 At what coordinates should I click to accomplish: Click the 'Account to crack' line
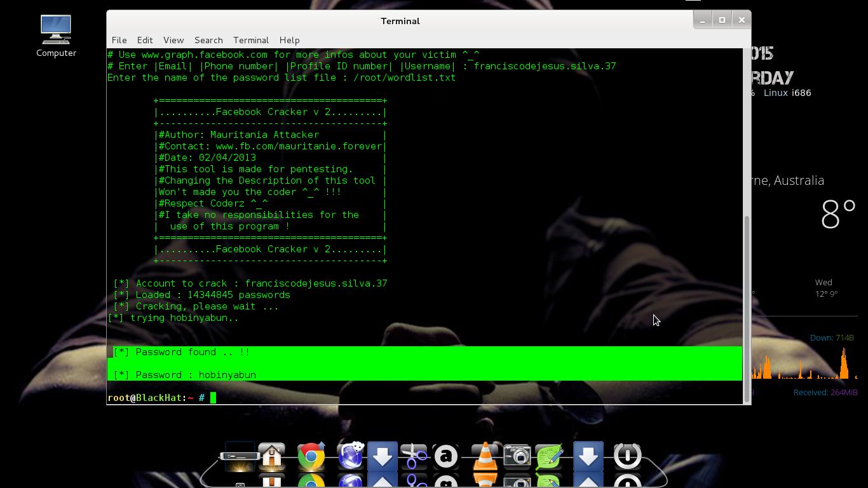250,283
